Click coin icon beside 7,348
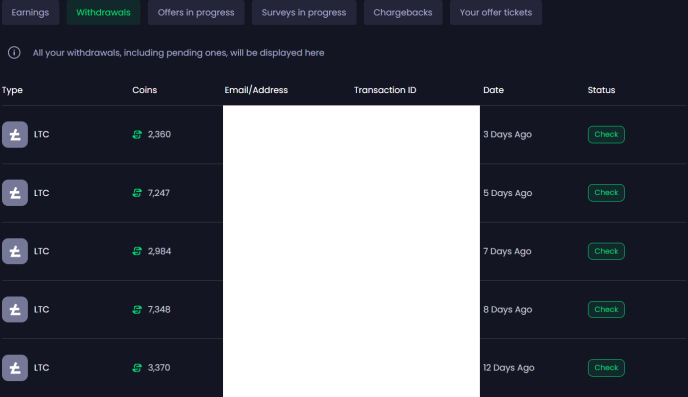This screenshot has height=397, width=688. tap(137, 309)
